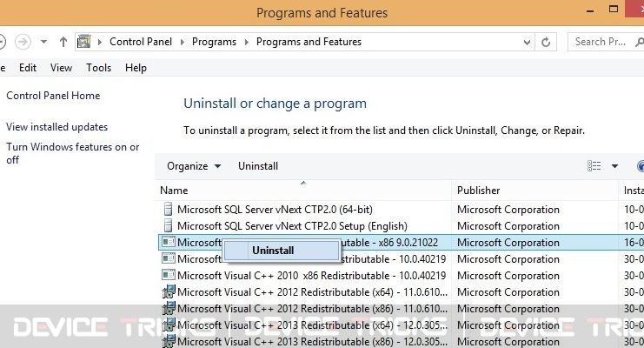Click the Control Panel icon in address bar
The width and height of the screenshot is (644, 348).
(83, 42)
